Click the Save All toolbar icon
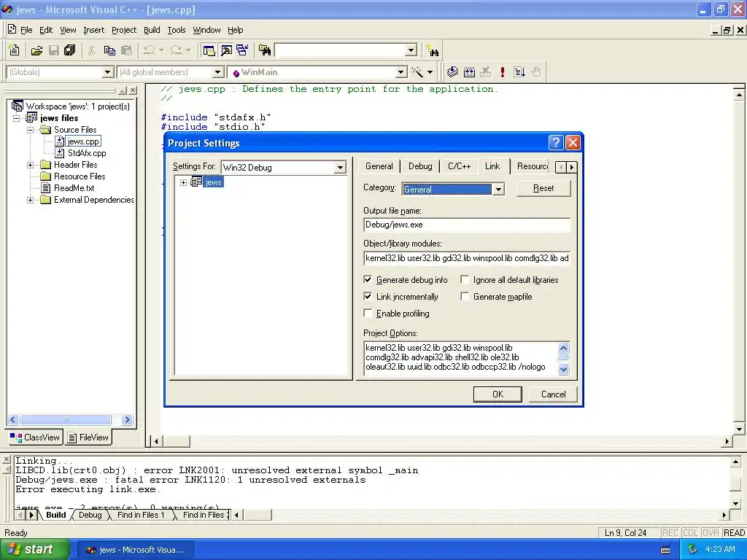This screenshot has height=560, width=747. pyautogui.click(x=70, y=50)
